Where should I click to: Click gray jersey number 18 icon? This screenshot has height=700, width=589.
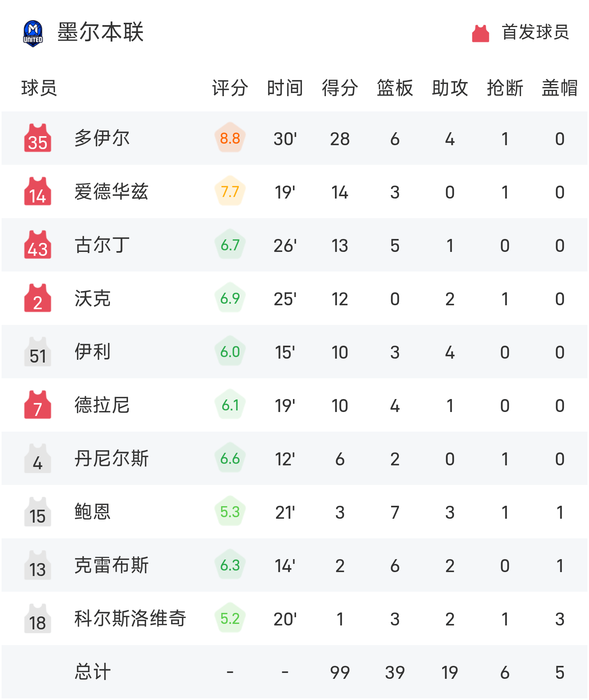[38, 619]
